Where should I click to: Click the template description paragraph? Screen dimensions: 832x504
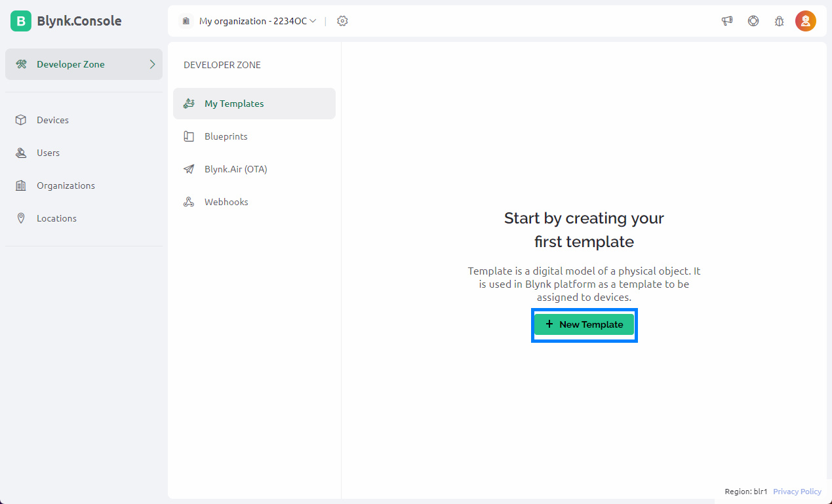[584, 284]
